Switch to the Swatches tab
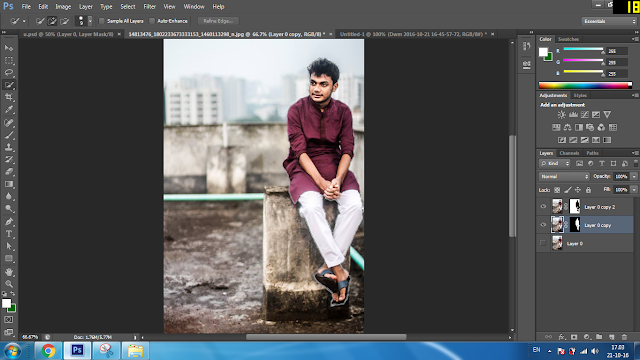 tap(568, 39)
